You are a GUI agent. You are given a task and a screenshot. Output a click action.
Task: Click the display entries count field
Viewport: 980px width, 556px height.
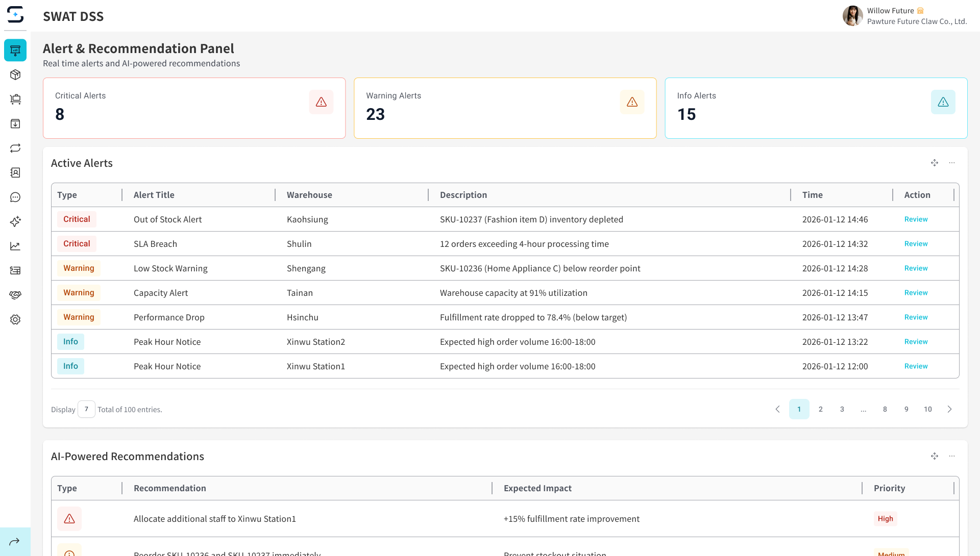(86, 409)
